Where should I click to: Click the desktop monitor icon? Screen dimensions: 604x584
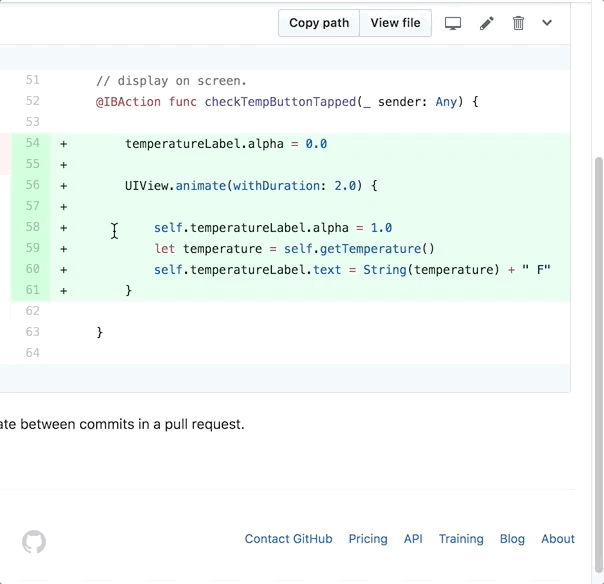(x=453, y=23)
